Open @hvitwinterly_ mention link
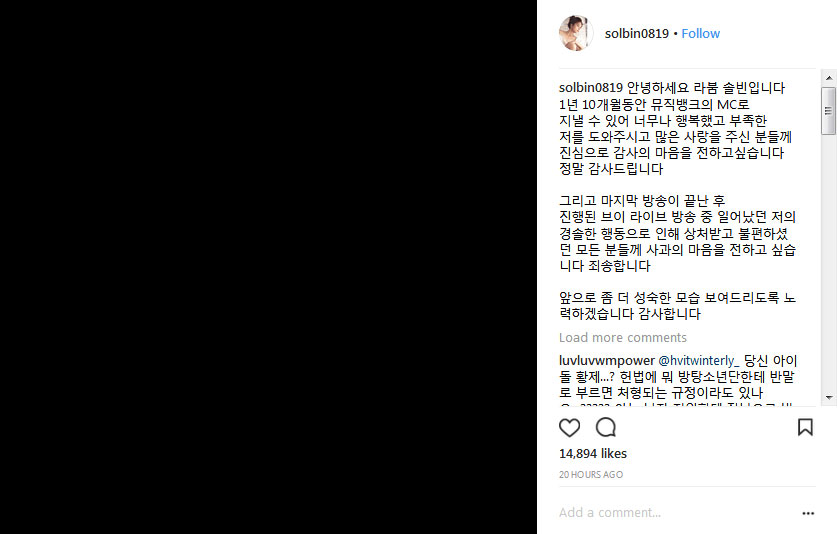This screenshot has width=837, height=534. pyautogui.click(x=699, y=360)
